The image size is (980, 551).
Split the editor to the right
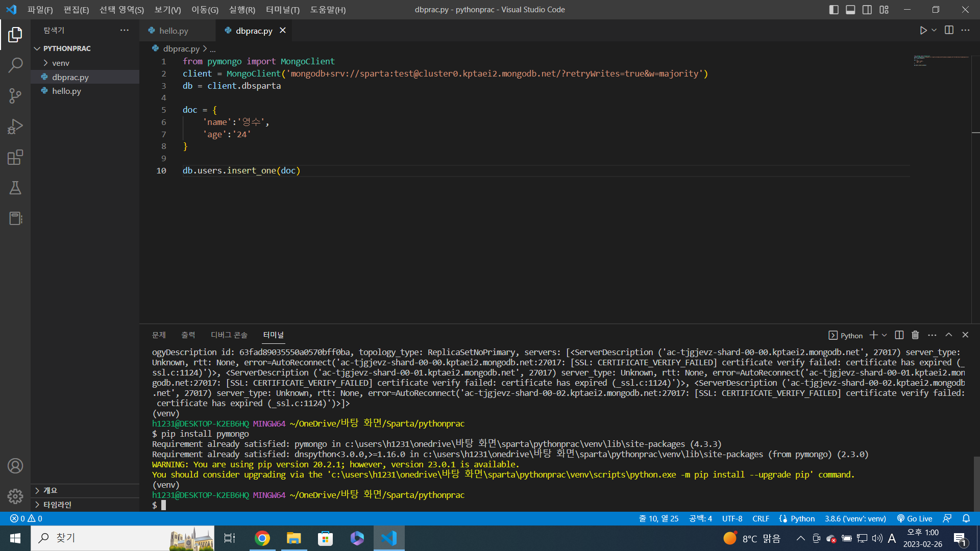point(949,30)
